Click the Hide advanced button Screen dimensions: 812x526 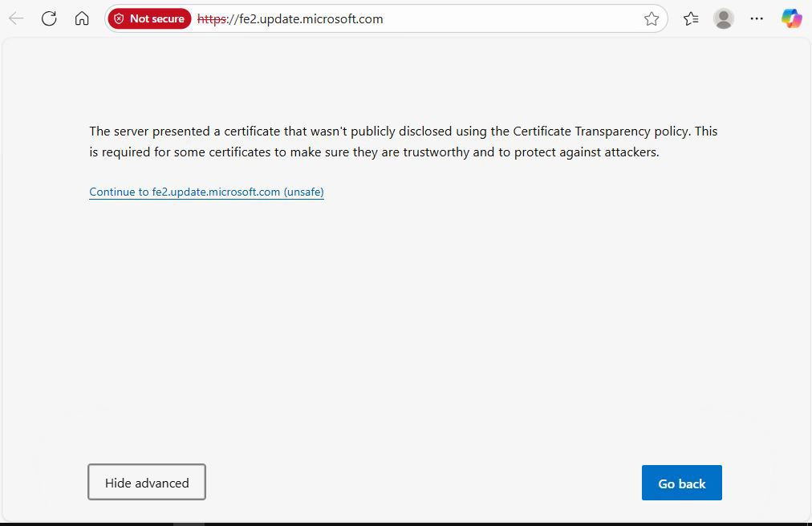[147, 482]
